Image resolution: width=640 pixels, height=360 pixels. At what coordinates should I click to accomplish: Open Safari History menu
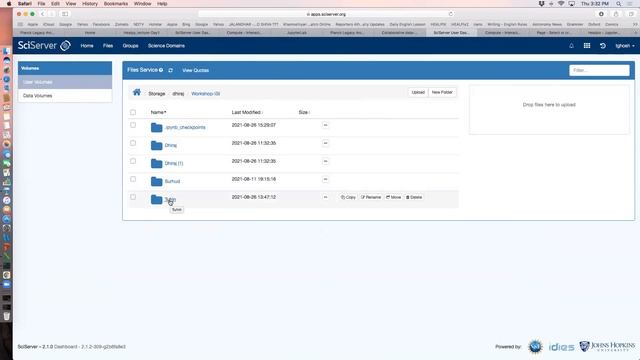click(x=90, y=4)
